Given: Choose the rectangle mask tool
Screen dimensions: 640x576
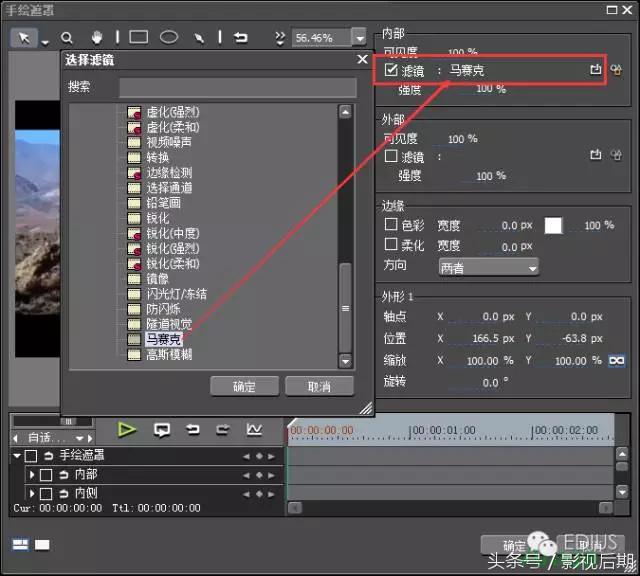Looking at the screenshot, I should [x=139, y=37].
